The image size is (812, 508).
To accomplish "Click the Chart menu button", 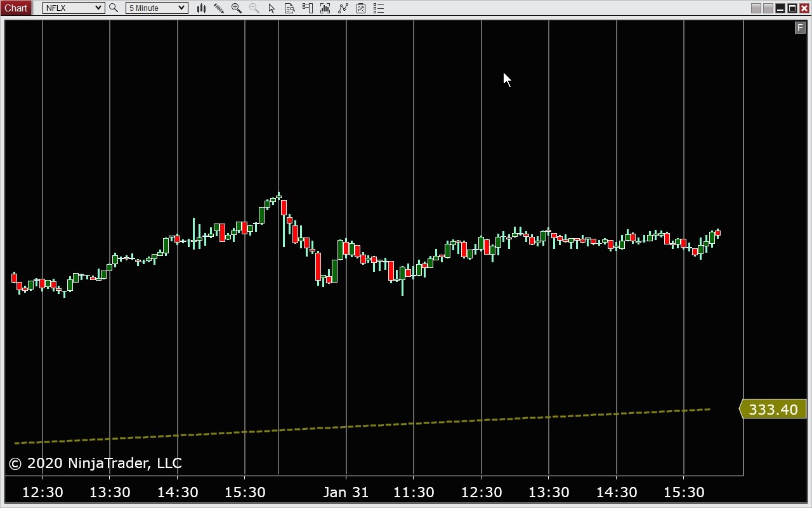I will (15, 8).
